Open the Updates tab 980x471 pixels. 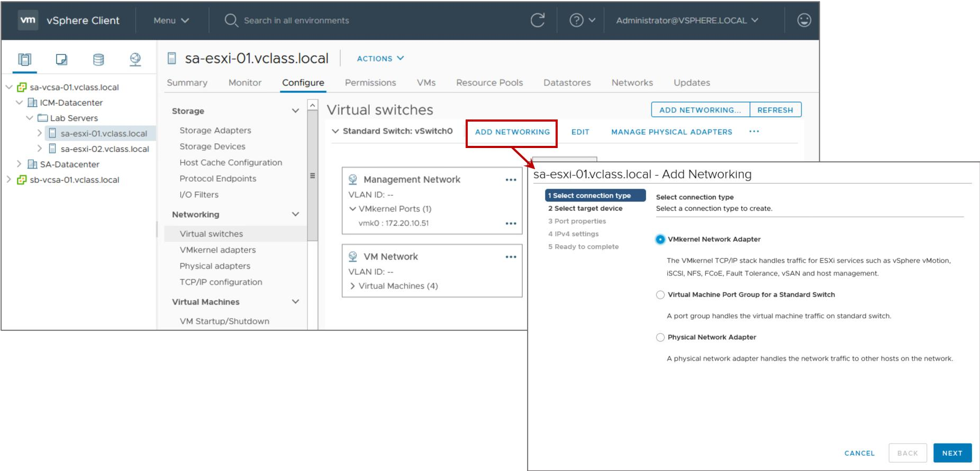coord(692,82)
